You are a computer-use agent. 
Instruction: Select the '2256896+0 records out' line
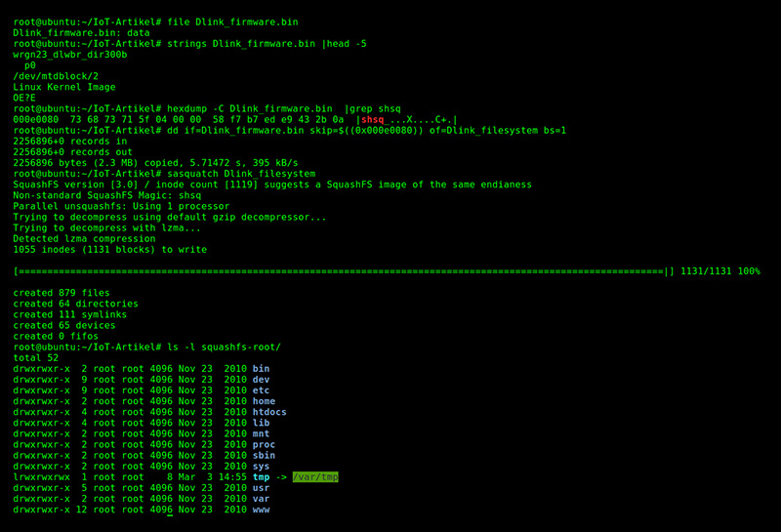tap(72, 152)
